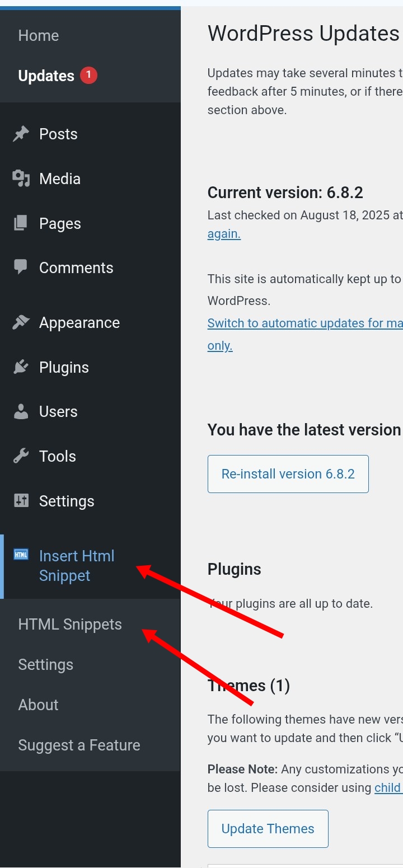Open the HTML Snippets submenu item

click(x=70, y=625)
